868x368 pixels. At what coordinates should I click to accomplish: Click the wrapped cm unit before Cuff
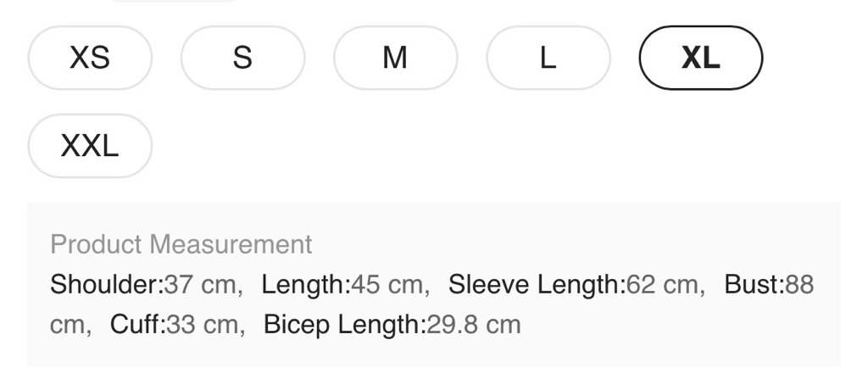69,324
